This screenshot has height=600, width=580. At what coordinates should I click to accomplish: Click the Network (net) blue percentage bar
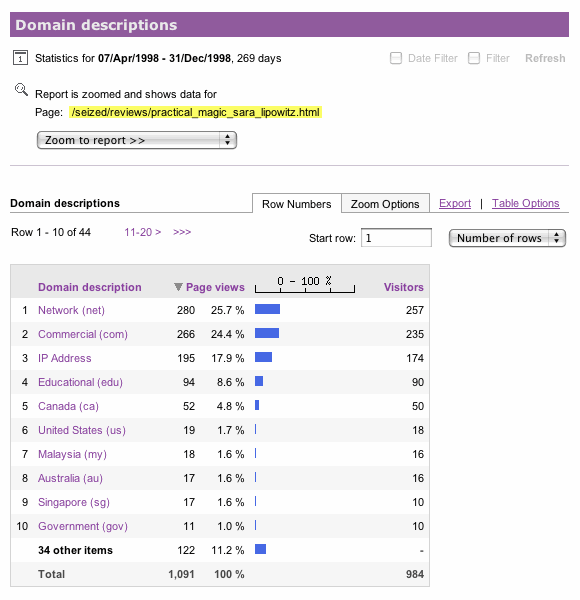(x=267, y=309)
